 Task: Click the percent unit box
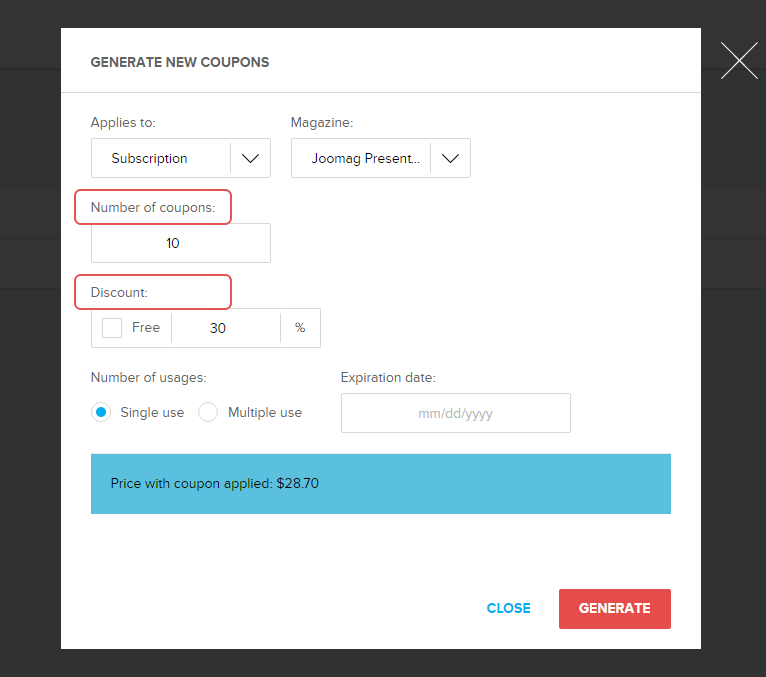click(300, 328)
